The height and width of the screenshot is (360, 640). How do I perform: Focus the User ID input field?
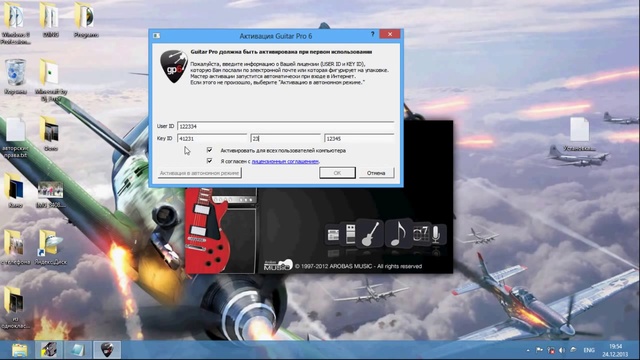pyautogui.click(x=286, y=126)
